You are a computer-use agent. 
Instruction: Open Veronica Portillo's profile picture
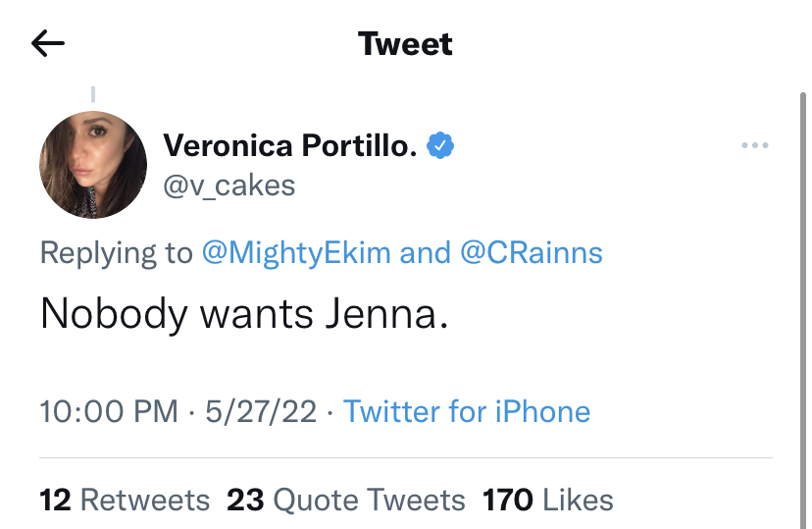(93, 165)
